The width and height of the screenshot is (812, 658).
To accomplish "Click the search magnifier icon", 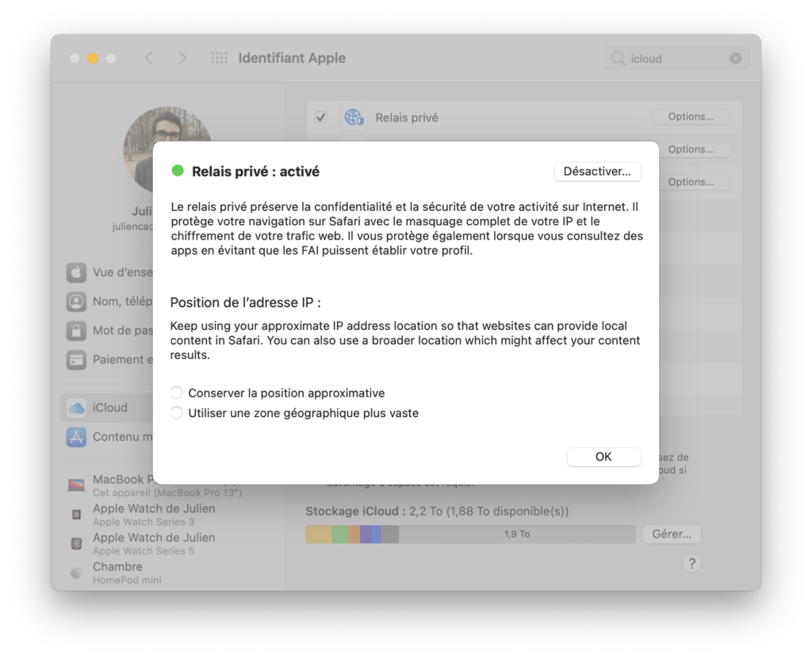I will click(x=618, y=59).
